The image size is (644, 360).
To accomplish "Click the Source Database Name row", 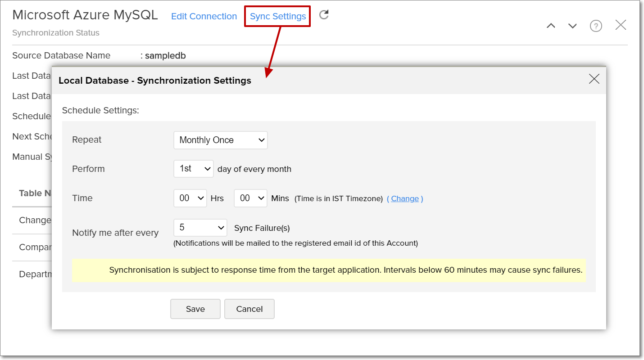I will 61,55.
